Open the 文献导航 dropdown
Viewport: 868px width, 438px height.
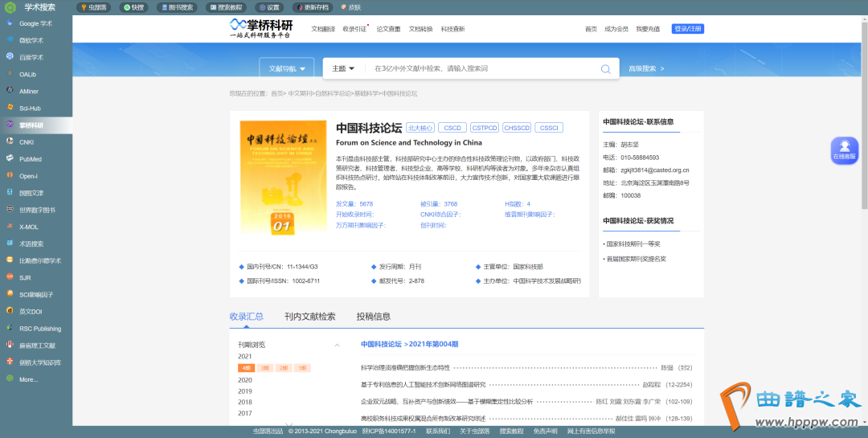click(x=286, y=69)
